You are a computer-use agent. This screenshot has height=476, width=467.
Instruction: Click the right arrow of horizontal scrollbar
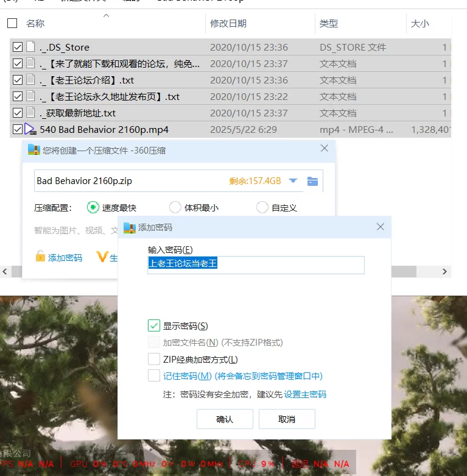(x=444, y=271)
